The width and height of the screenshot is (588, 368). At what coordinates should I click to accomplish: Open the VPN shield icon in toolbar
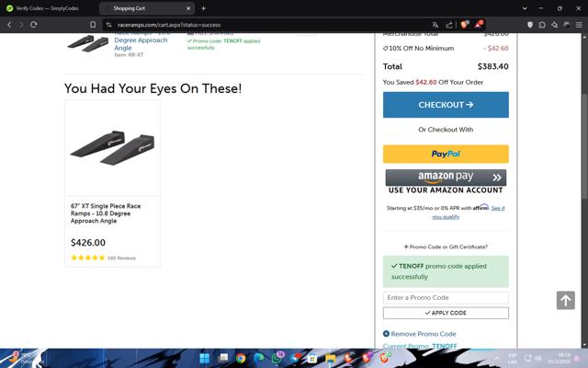click(530, 25)
